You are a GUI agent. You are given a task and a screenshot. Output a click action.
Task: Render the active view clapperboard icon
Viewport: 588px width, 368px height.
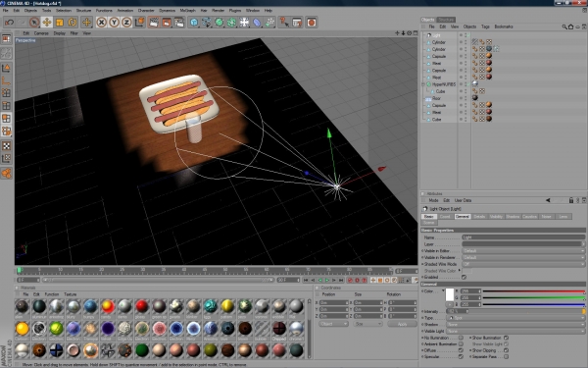[154, 23]
